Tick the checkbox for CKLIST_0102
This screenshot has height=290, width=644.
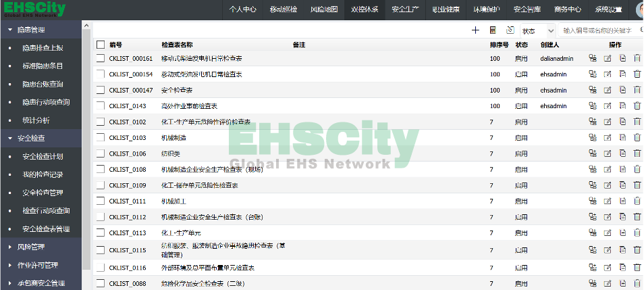tap(101, 122)
